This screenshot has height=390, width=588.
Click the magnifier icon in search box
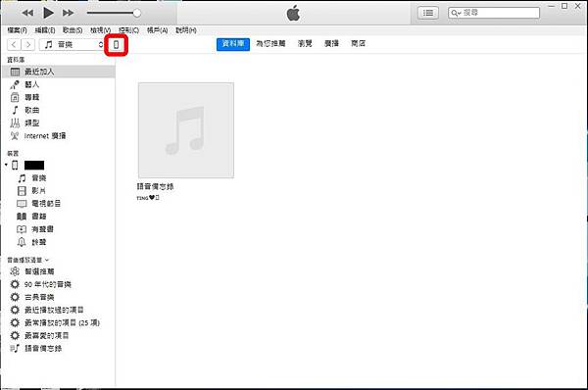(x=456, y=13)
